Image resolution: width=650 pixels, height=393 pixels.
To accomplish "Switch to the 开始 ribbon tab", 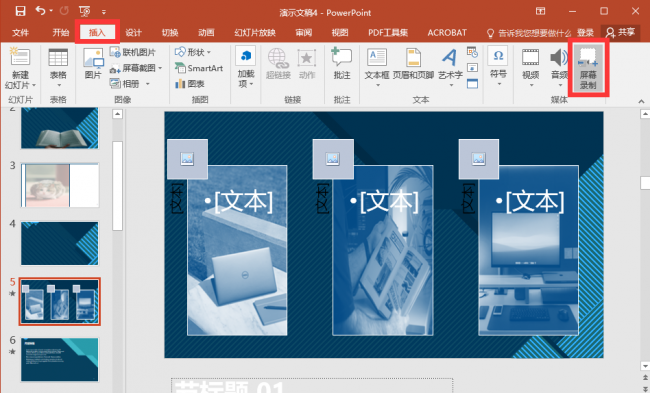I will (x=61, y=32).
